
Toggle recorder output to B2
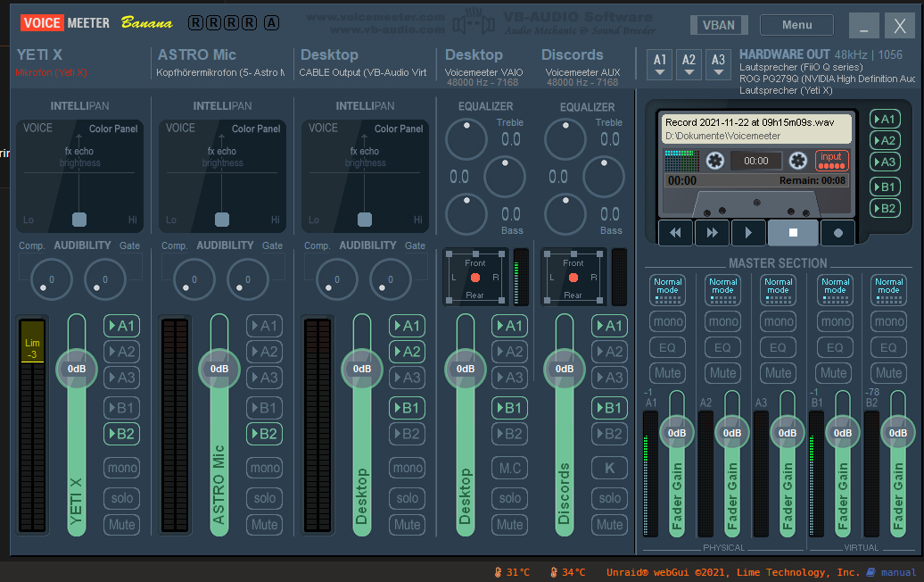pos(885,208)
